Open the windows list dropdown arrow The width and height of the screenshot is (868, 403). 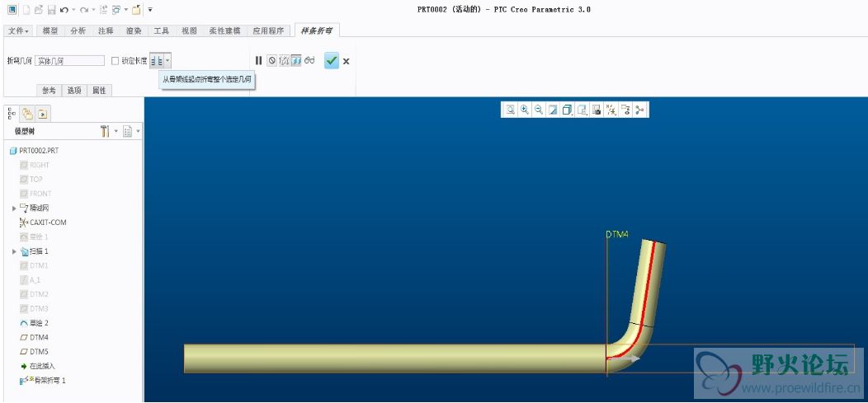(126, 9)
